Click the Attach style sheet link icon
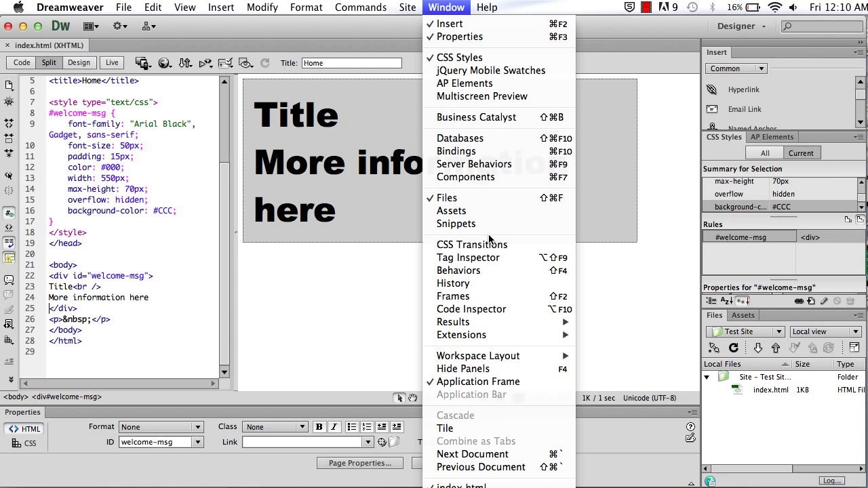868x488 pixels. (x=799, y=301)
